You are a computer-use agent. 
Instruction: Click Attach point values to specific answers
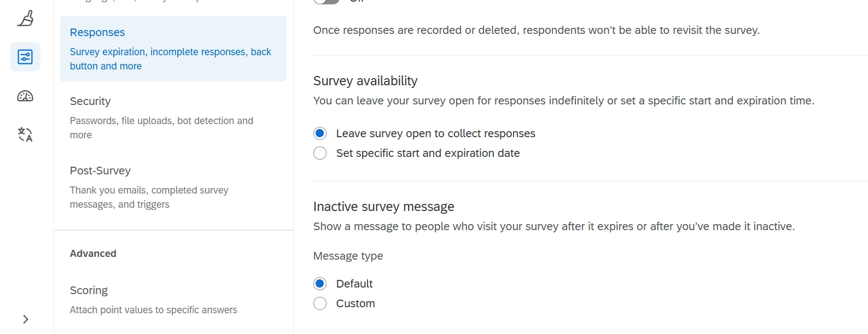point(153,310)
